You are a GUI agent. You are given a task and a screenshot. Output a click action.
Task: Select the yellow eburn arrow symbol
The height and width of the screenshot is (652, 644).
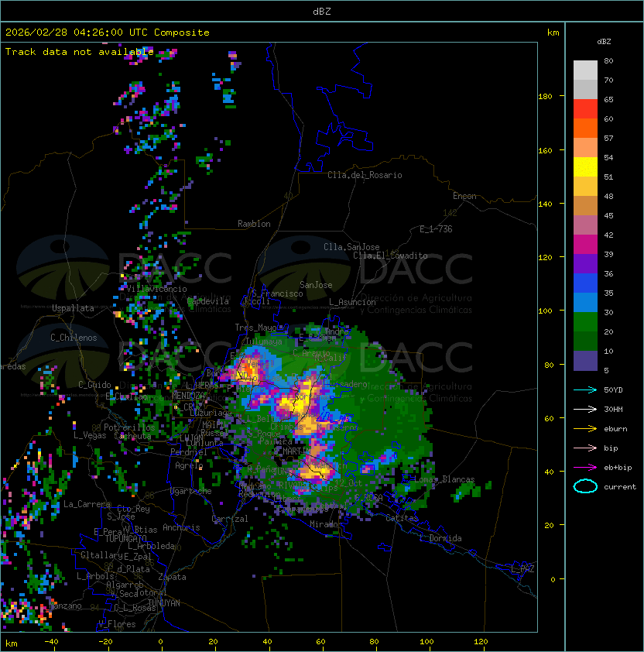click(585, 429)
